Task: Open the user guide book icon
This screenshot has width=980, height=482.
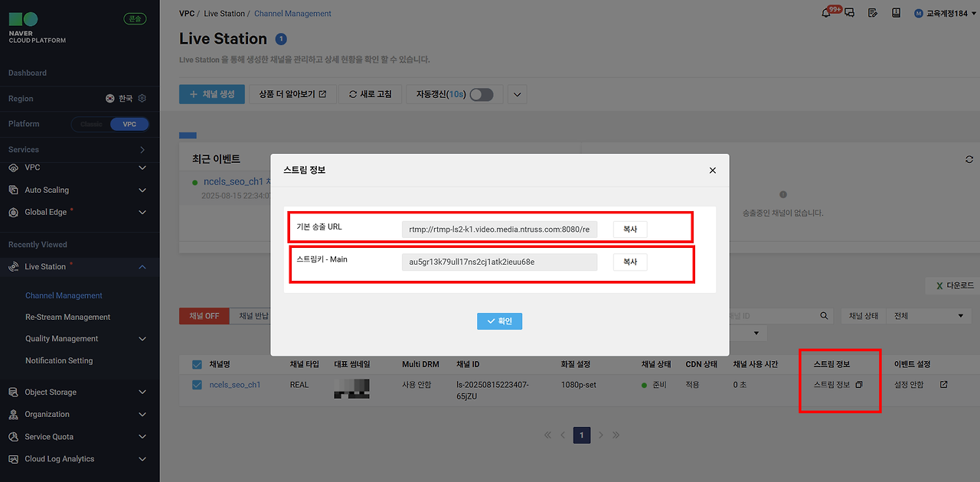Action: point(896,13)
